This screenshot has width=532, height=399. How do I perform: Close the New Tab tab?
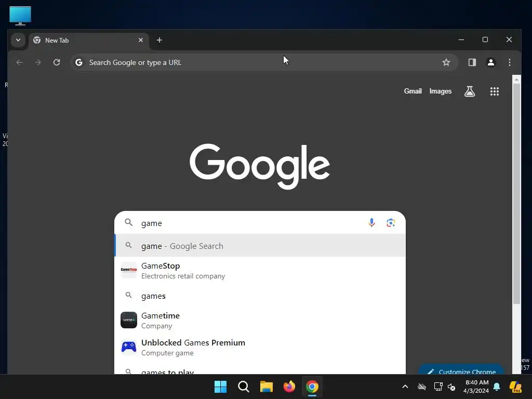pos(141,40)
